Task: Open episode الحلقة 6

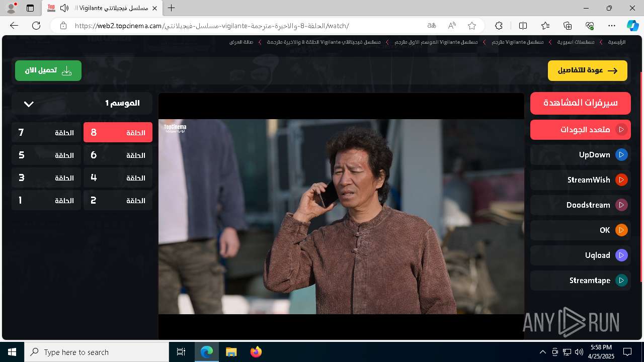Action: coord(118,155)
